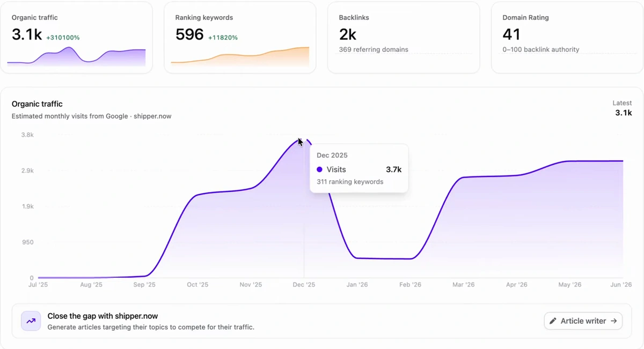Click the +11820% keywords change label
The width and height of the screenshot is (644, 349).
tap(223, 38)
